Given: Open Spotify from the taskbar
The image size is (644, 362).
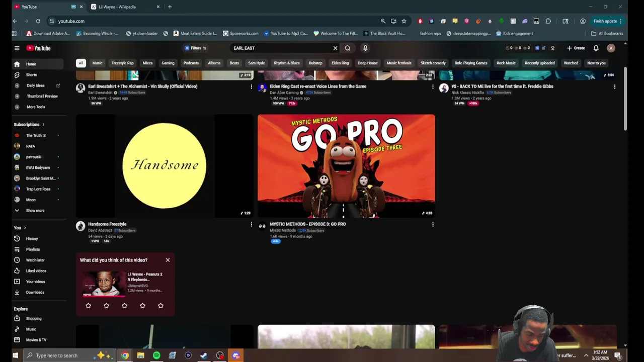Looking at the screenshot, I should pyautogui.click(x=156, y=355).
